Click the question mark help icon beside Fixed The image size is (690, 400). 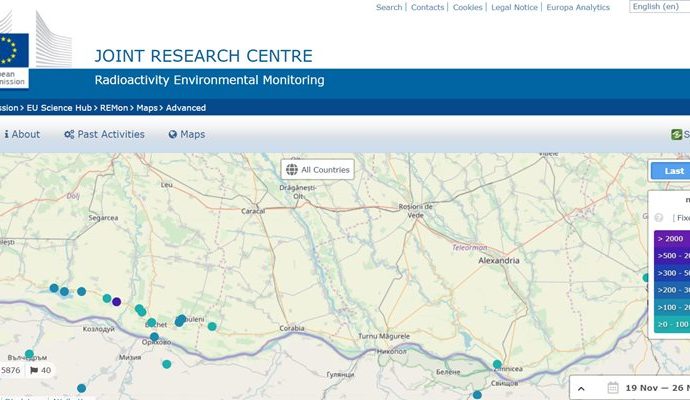point(659,217)
